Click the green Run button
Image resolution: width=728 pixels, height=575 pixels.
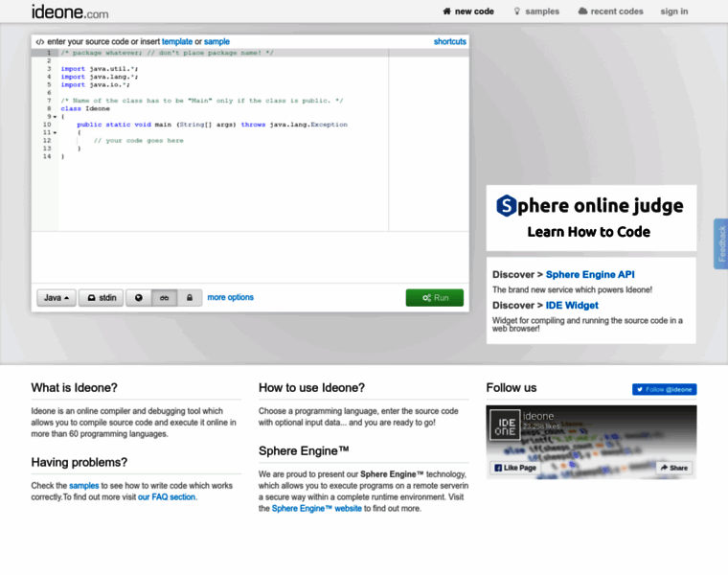pyautogui.click(x=435, y=298)
